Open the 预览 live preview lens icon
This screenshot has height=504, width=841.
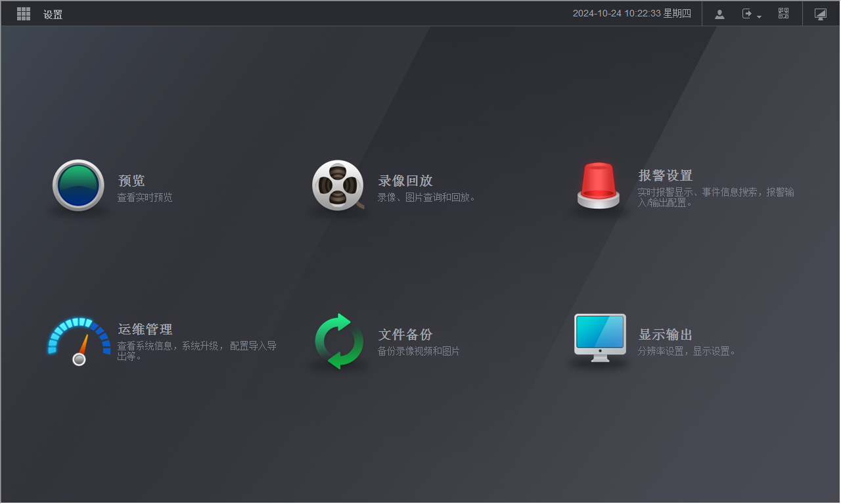pos(78,185)
